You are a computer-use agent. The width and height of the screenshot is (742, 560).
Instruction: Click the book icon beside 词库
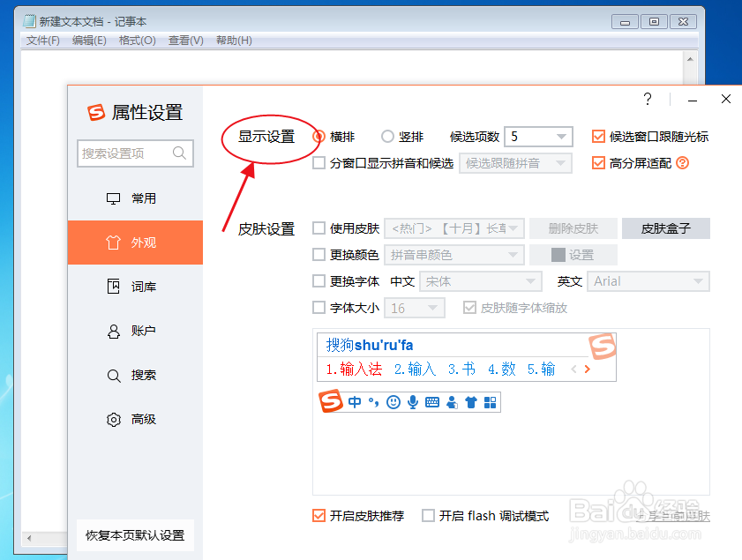coord(114,287)
